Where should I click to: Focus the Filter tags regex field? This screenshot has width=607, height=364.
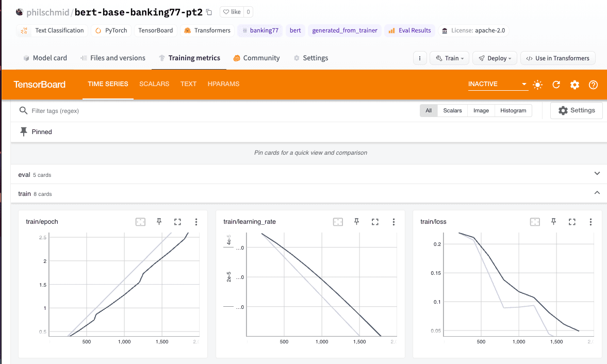tap(217, 111)
